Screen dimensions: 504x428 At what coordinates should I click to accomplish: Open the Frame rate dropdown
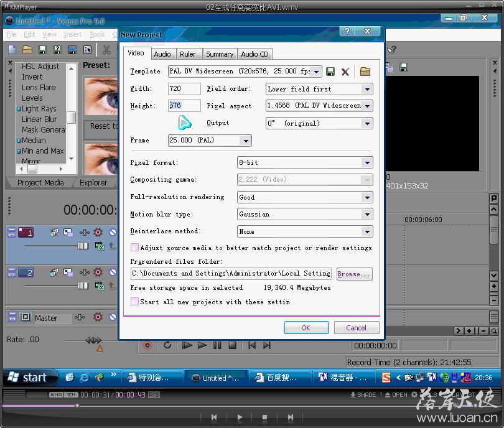[246, 141]
